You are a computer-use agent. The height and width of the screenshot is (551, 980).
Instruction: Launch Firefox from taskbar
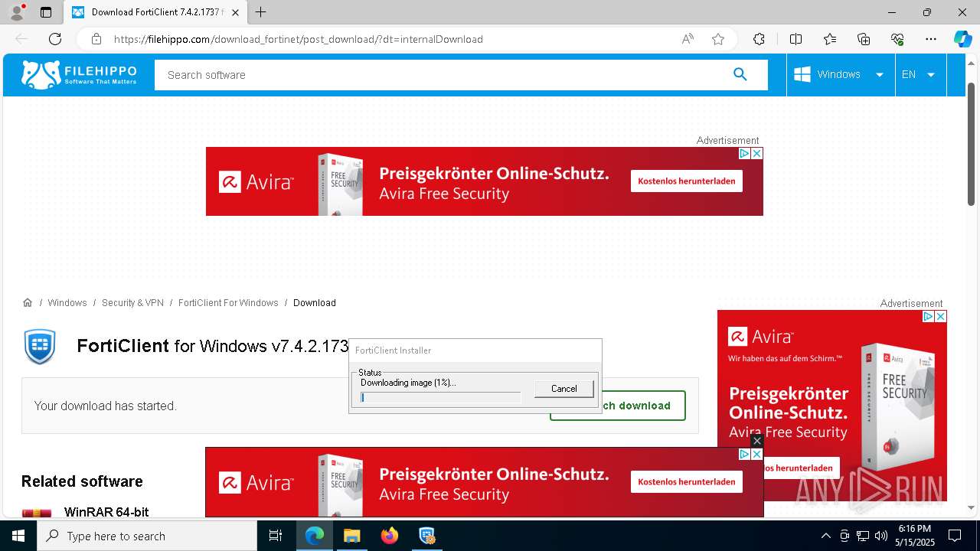[389, 536]
